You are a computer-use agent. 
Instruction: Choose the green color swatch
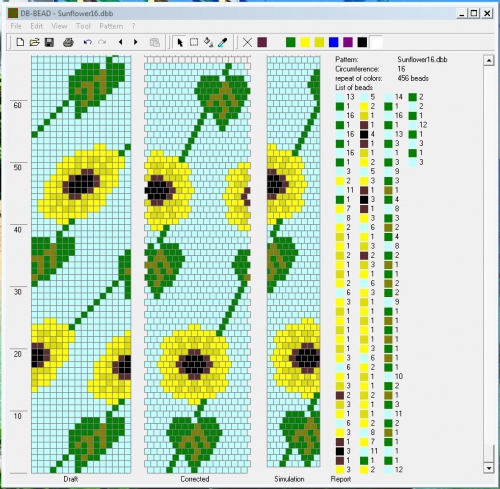click(x=291, y=42)
